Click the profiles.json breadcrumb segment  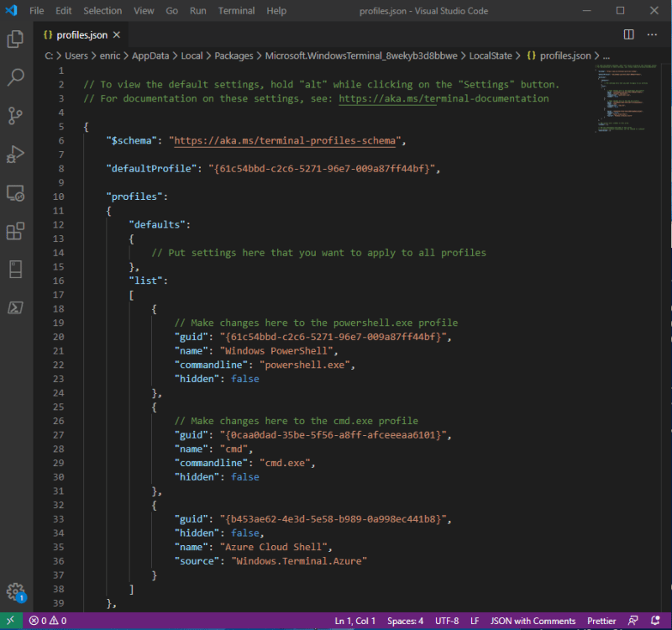point(564,55)
